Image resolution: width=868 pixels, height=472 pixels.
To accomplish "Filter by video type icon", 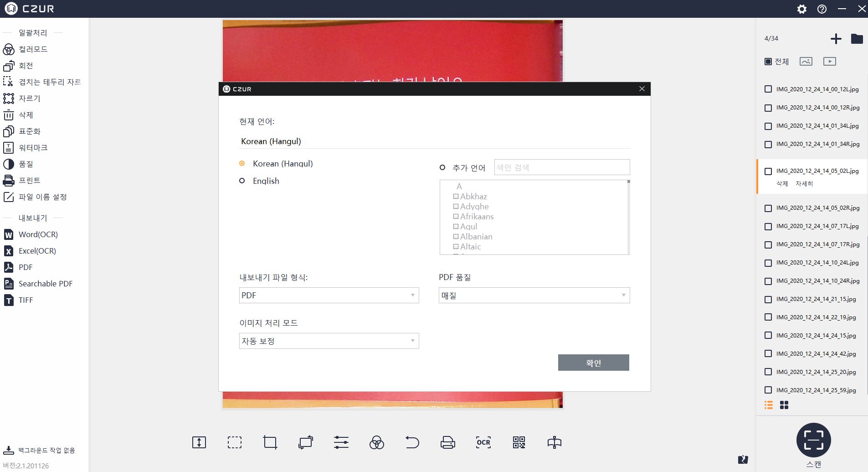I will tap(830, 62).
